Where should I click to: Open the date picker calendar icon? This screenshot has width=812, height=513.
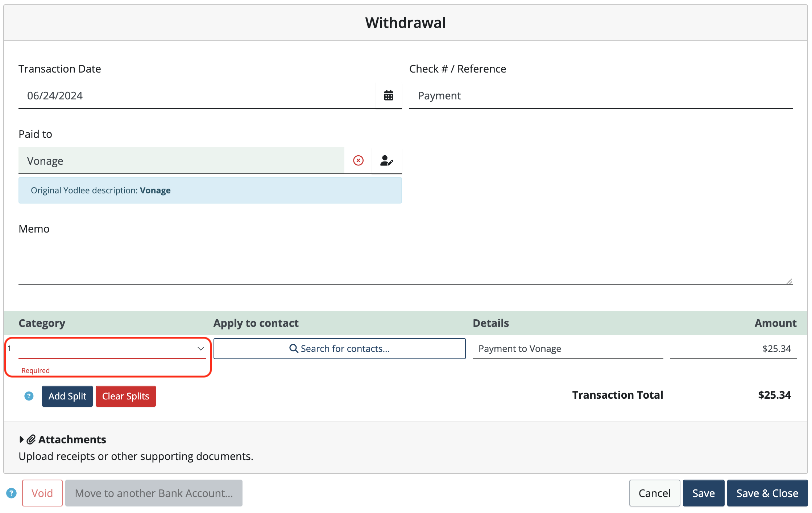point(389,95)
